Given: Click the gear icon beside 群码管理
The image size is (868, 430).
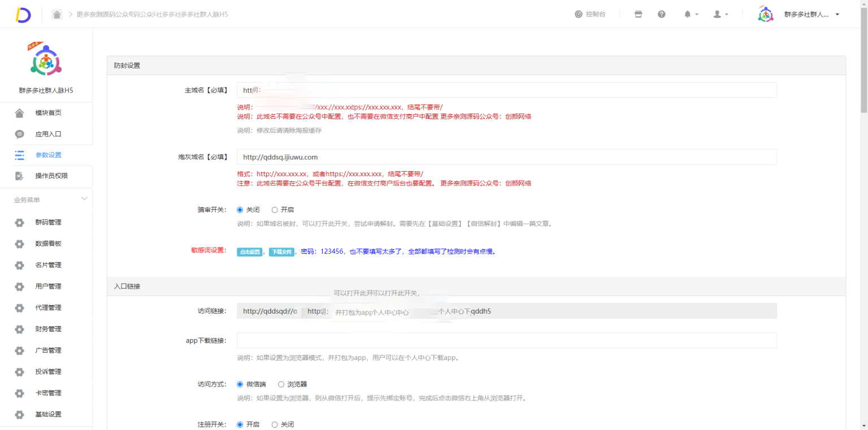Looking at the screenshot, I should [x=20, y=223].
